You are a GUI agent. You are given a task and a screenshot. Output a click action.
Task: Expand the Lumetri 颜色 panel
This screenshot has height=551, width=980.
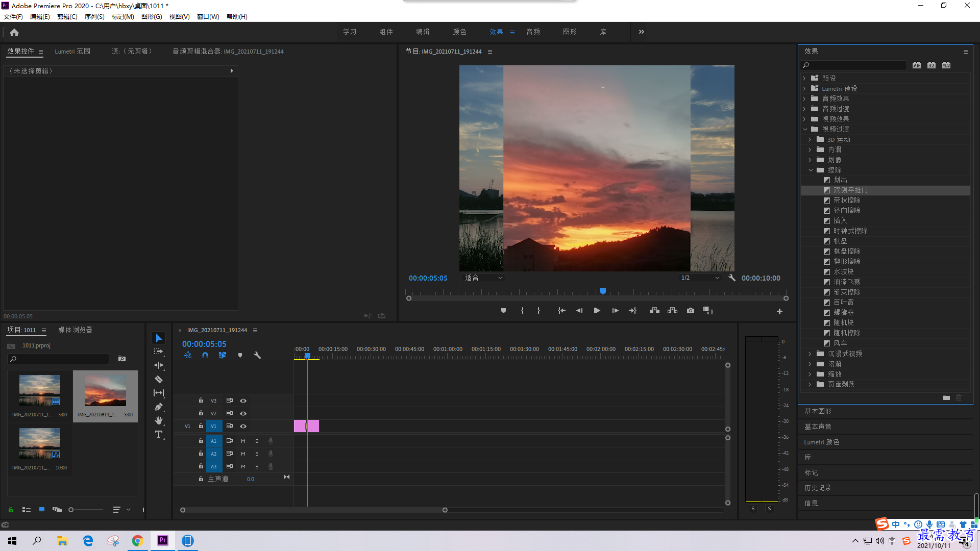click(x=822, y=442)
